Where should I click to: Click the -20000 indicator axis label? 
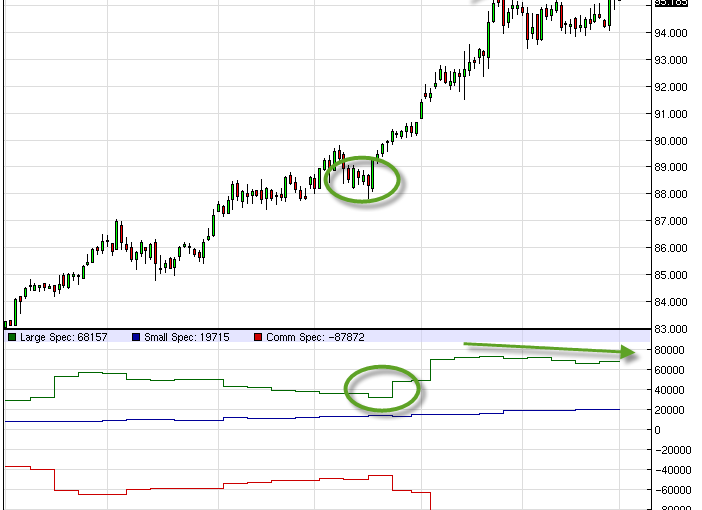coord(671,450)
